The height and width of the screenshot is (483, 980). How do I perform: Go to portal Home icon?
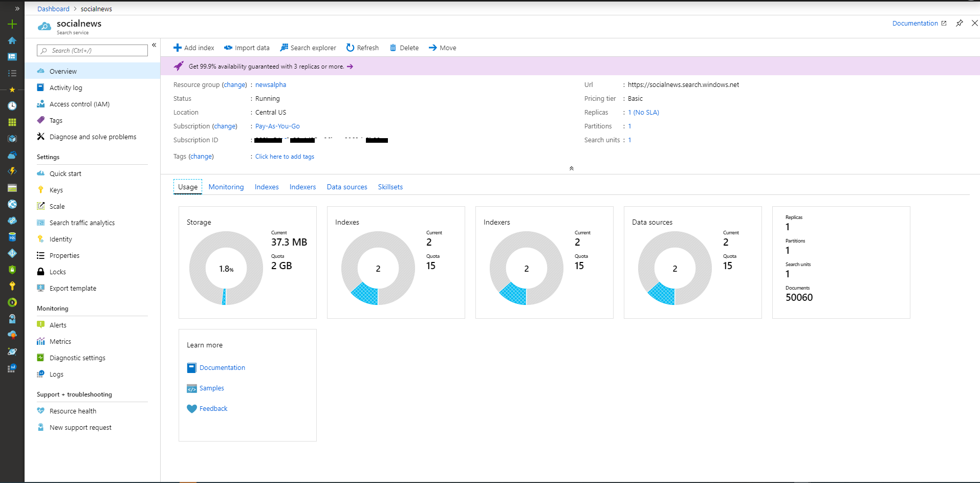12,40
